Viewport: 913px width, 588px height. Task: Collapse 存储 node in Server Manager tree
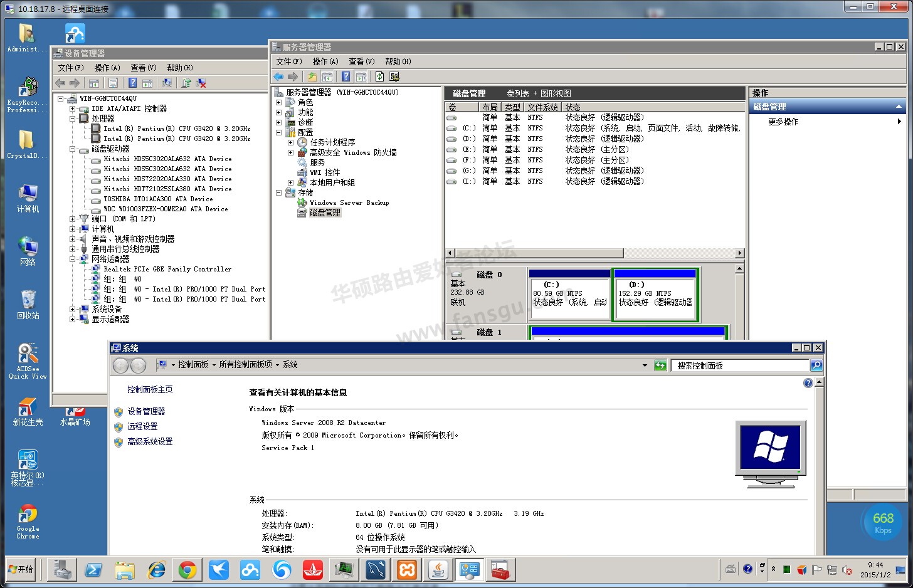[x=279, y=193]
